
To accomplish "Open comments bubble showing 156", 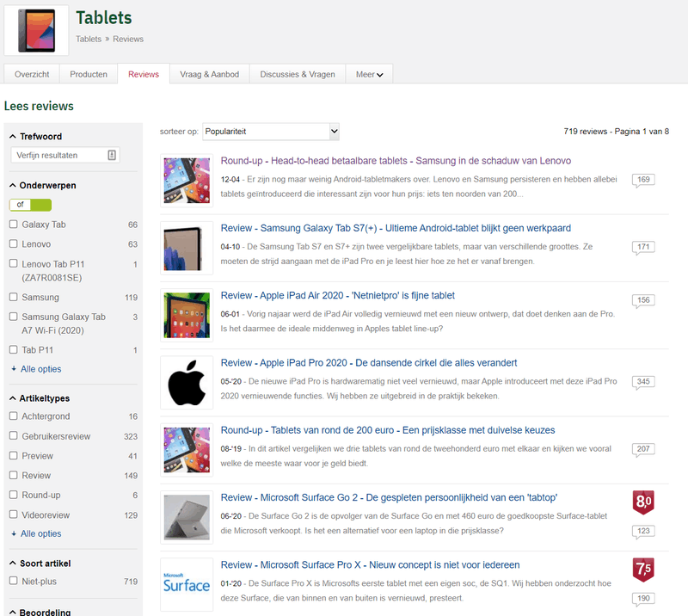I will pyautogui.click(x=643, y=301).
